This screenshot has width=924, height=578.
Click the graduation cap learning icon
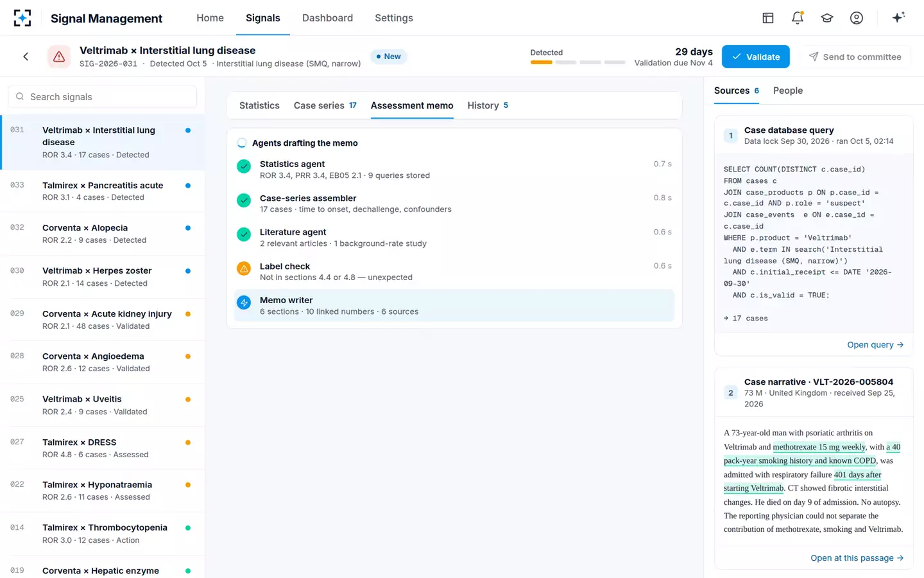[x=827, y=18]
